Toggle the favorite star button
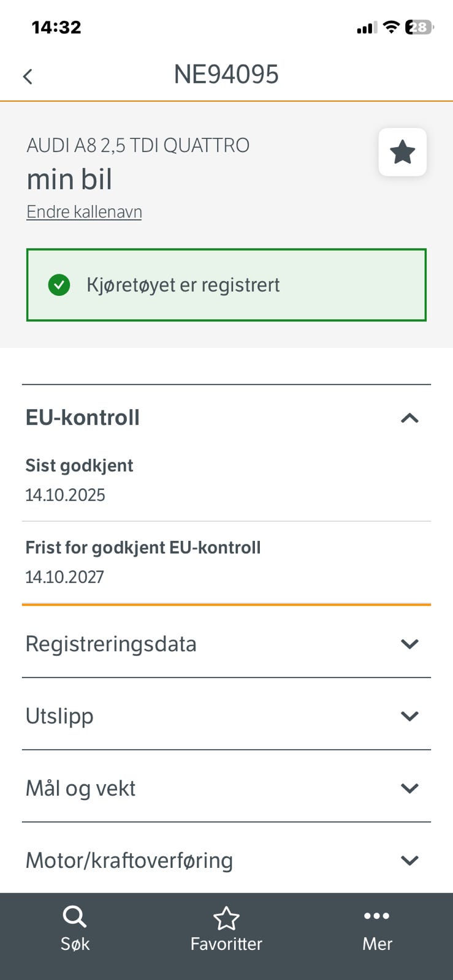 coord(402,152)
